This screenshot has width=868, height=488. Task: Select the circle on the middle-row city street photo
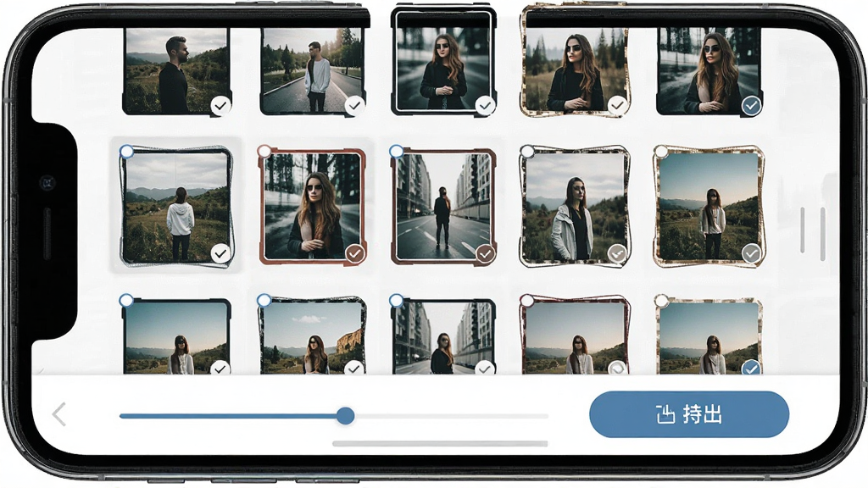pos(397,151)
